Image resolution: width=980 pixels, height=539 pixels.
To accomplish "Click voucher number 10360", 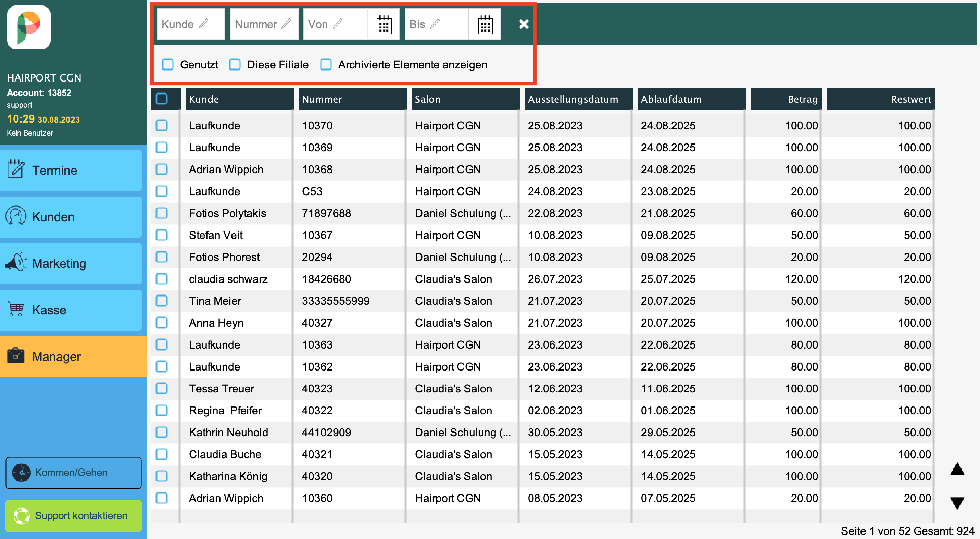I will pyautogui.click(x=317, y=498).
